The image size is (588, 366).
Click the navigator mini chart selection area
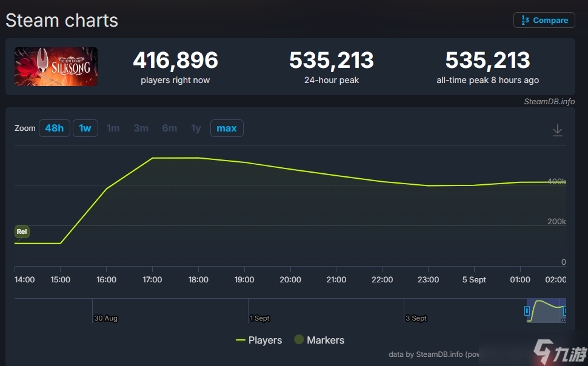pyautogui.click(x=546, y=310)
